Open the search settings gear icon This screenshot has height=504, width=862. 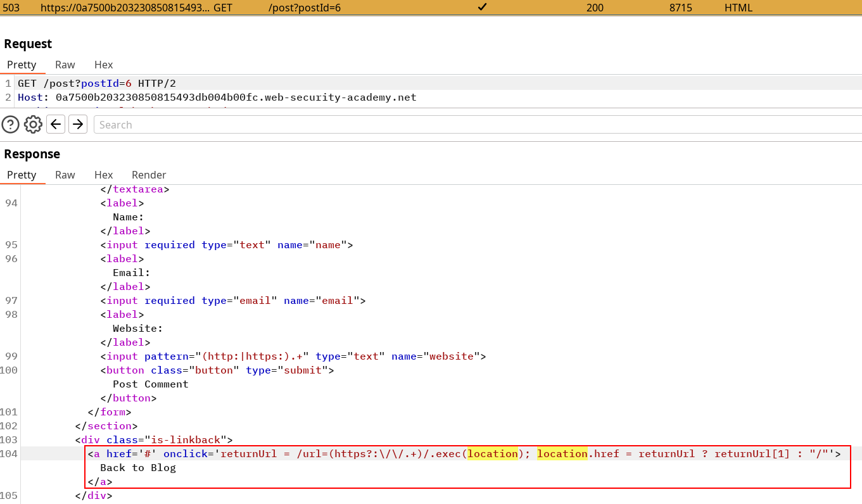coord(33,125)
